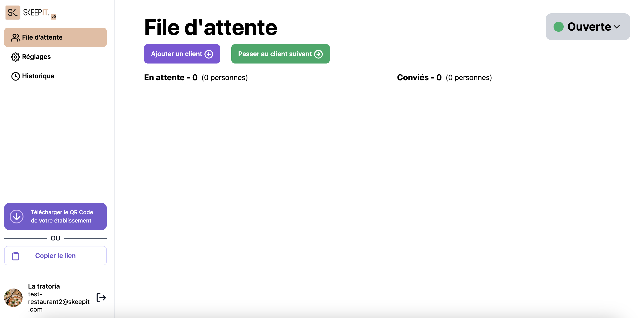Click the copy/clipboard icon for link
Screen dimensions: 644x318
(16, 255)
